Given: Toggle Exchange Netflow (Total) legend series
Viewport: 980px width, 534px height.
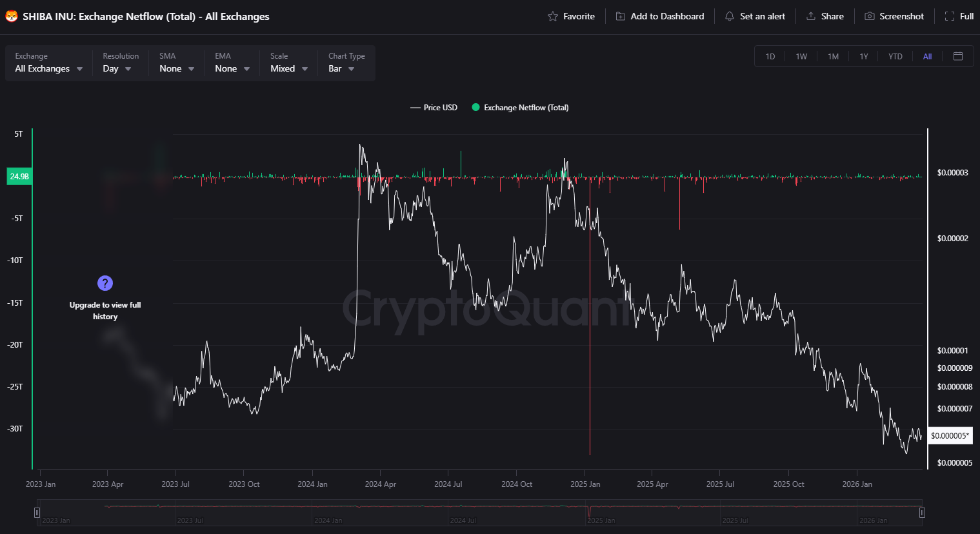Looking at the screenshot, I should click(520, 108).
